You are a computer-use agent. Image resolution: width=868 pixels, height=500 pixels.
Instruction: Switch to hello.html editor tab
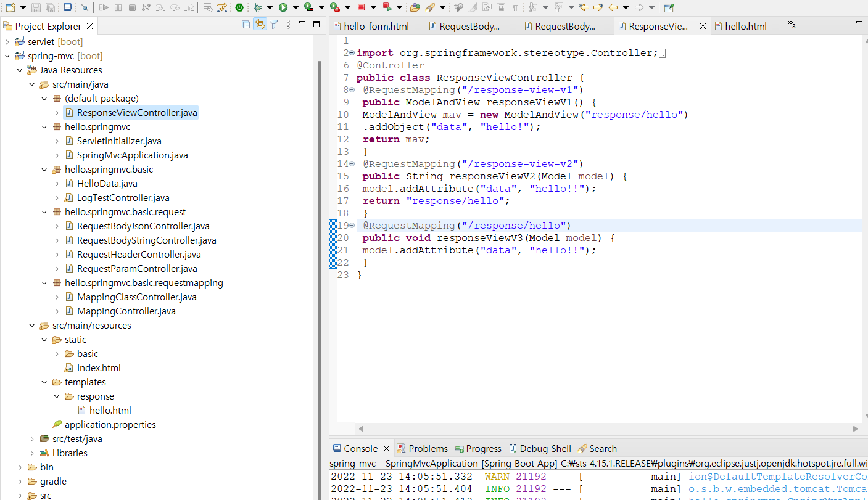click(740, 27)
